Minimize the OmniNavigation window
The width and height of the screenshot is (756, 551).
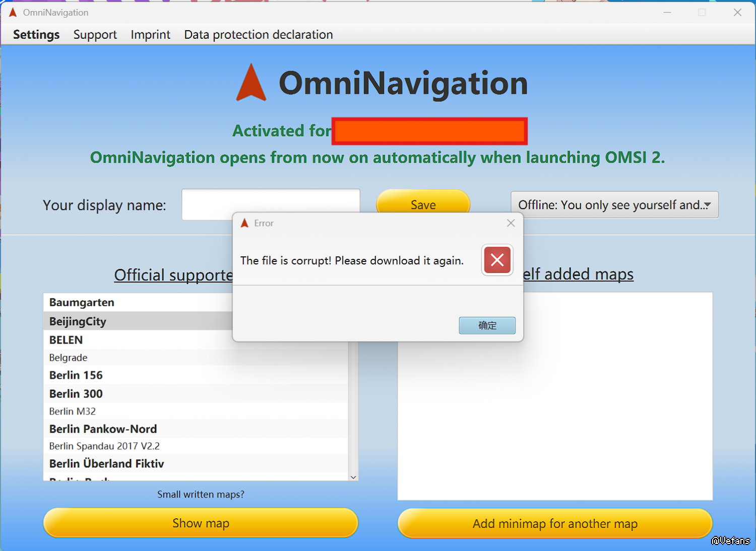click(667, 12)
